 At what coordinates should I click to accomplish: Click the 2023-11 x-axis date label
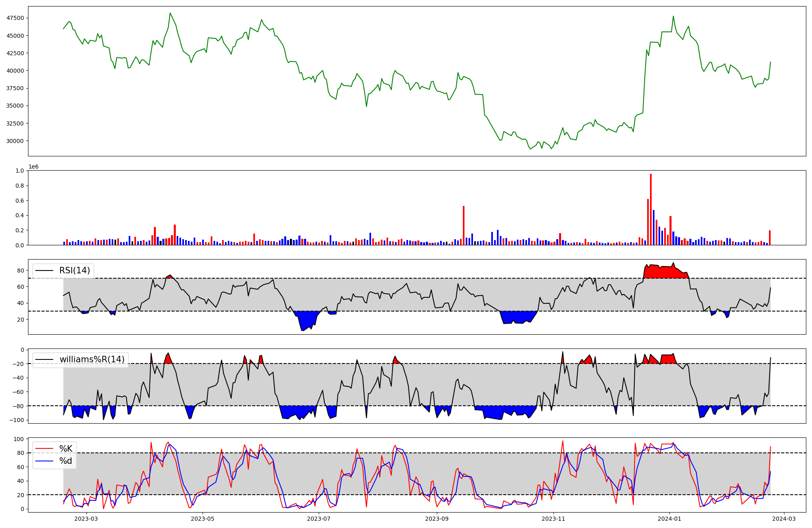coord(553,519)
